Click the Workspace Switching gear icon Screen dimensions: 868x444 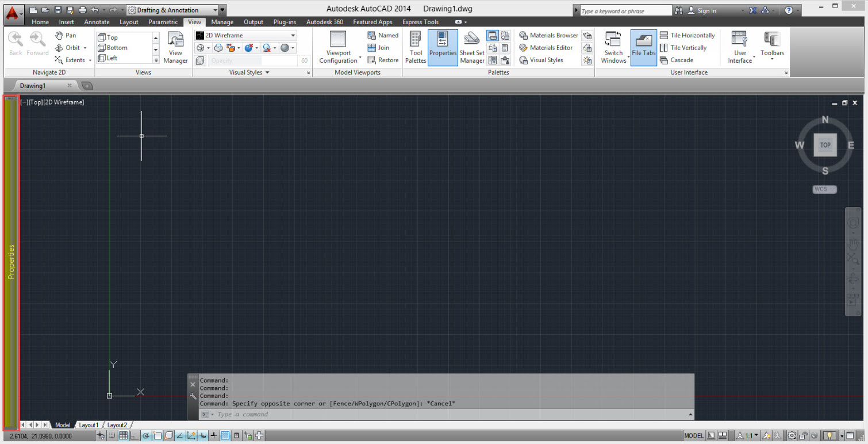[x=792, y=436]
